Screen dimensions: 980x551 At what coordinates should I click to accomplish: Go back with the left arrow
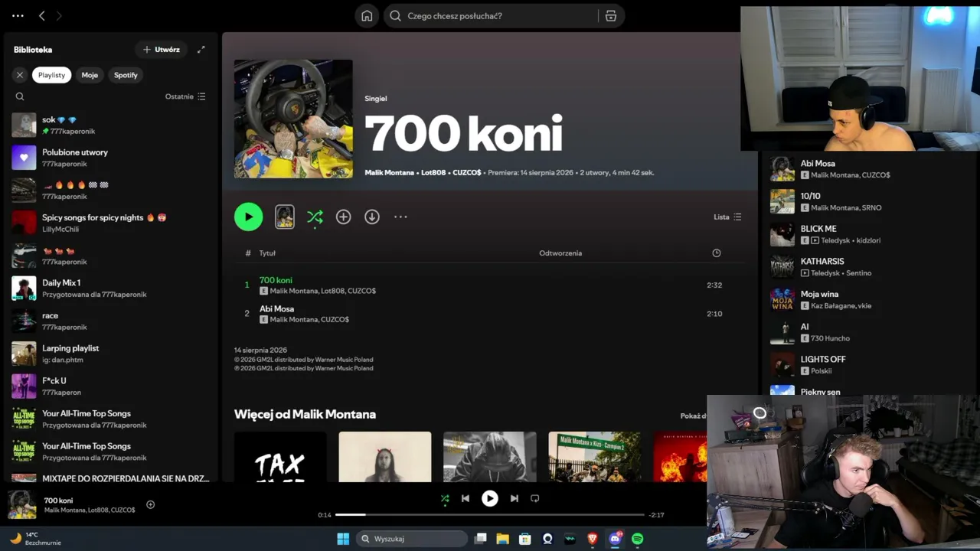(42, 15)
